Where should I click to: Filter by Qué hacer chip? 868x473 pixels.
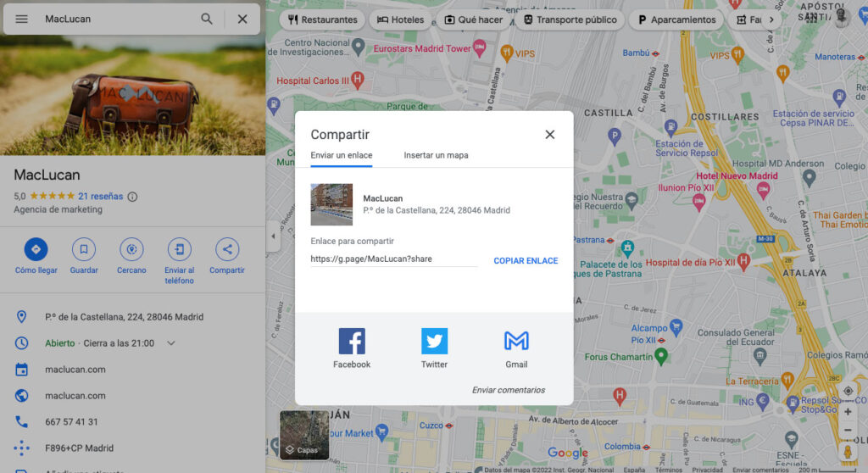pos(473,20)
